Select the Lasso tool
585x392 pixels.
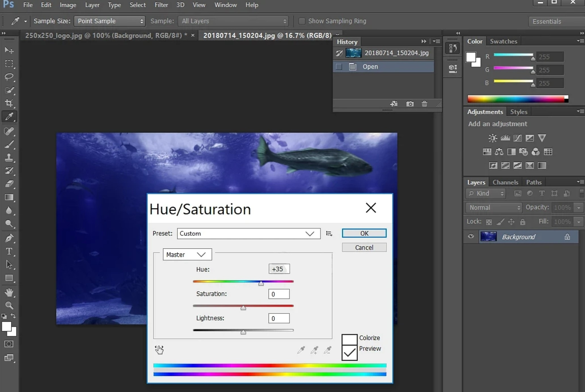point(9,77)
